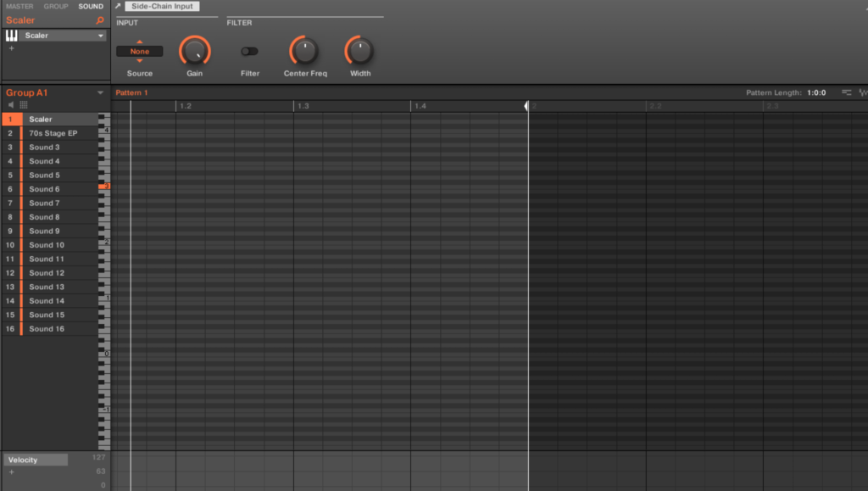Click the arrow icon beside Side-Chain Input

[x=118, y=7]
